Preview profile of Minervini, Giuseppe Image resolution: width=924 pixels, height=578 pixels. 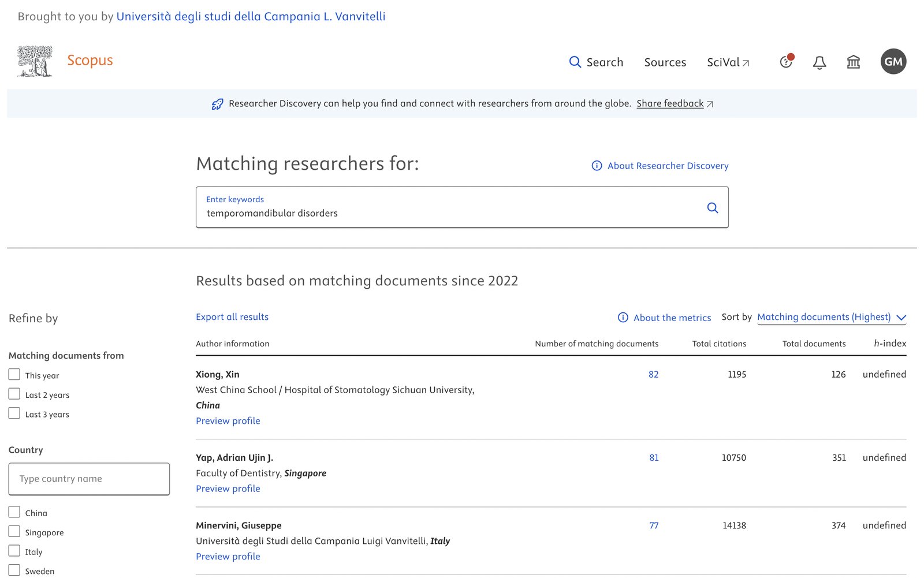click(x=228, y=557)
